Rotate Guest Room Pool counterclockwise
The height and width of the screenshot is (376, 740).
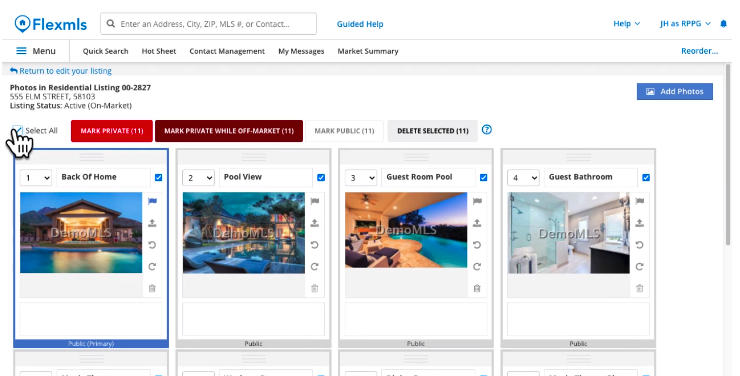point(477,245)
